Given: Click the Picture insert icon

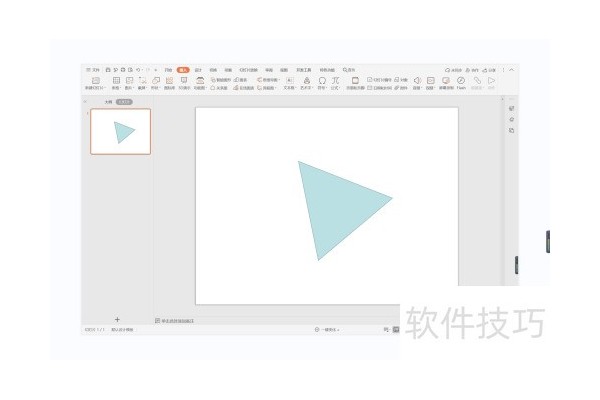Looking at the screenshot, I should [x=129, y=80].
